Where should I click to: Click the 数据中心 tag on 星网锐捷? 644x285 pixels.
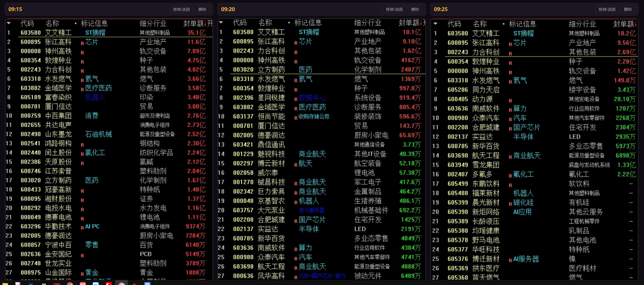point(312,98)
